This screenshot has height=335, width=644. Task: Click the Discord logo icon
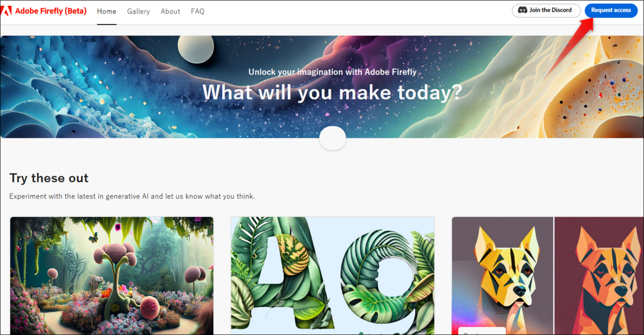tap(522, 10)
